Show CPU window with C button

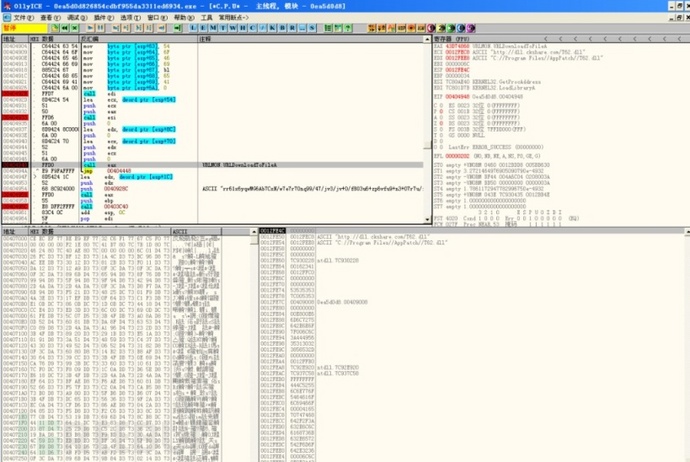(253, 28)
